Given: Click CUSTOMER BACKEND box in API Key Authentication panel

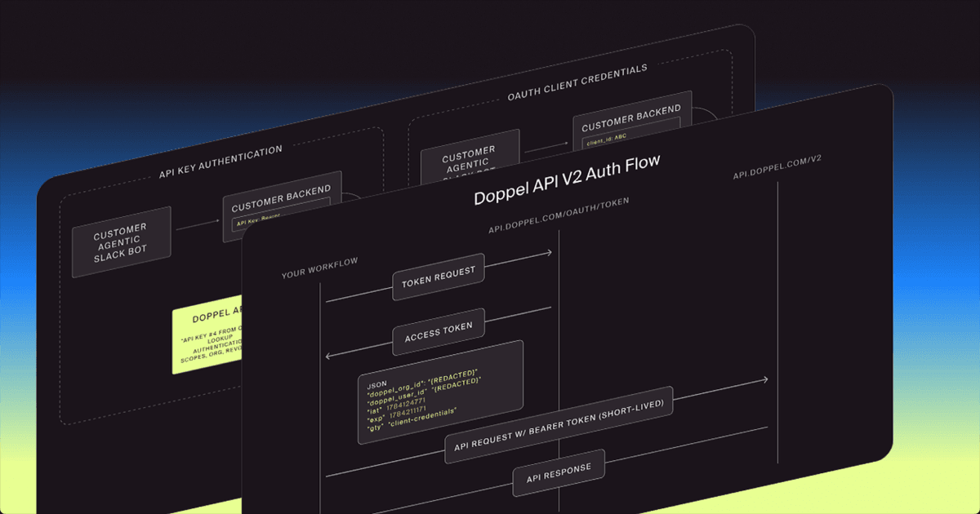Looking at the screenshot, I should tap(281, 207).
